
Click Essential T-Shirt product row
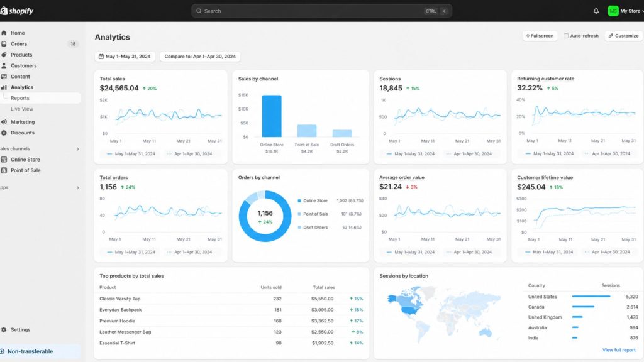(x=231, y=343)
